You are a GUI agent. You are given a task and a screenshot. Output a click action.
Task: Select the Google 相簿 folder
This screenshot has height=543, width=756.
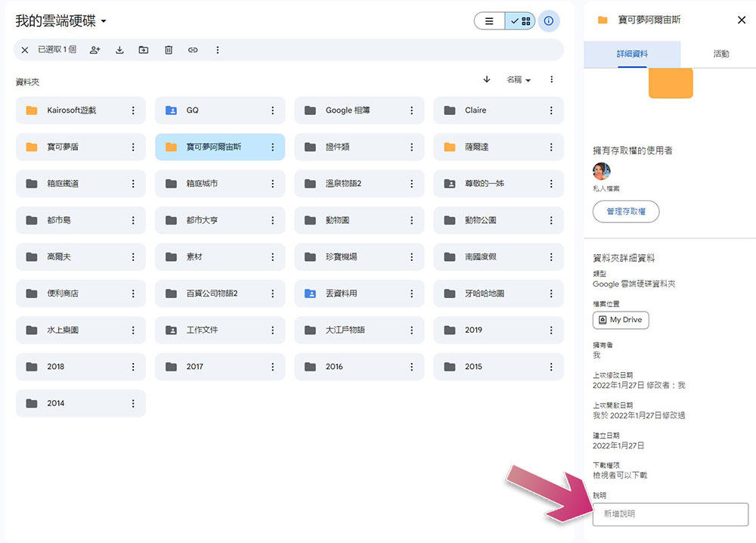[359, 110]
